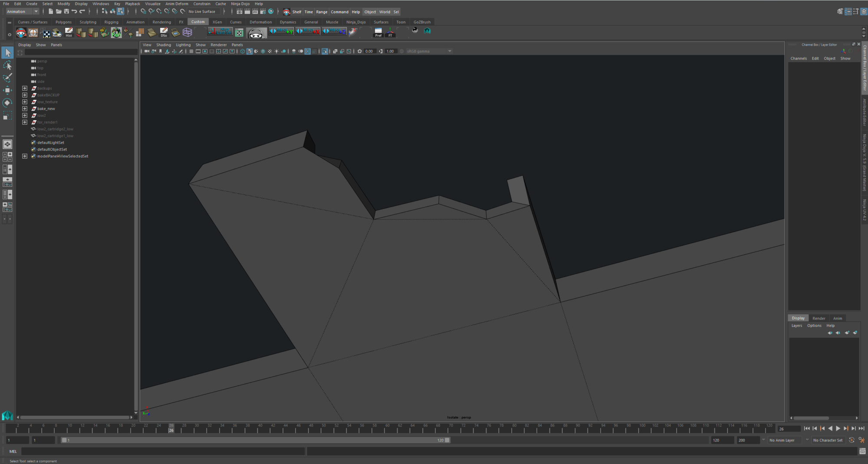Toggle isolate select in the viewport toolbar
This screenshot has width=868, height=464.
pos(325,51)
